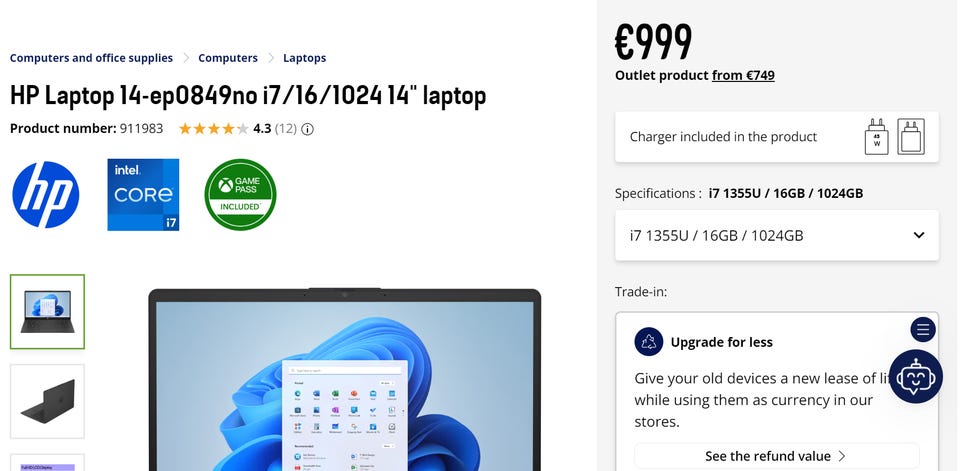The image size is (960, 471).
Task: Click the Upgrade for less recycle icon
Action: point(648,342)
